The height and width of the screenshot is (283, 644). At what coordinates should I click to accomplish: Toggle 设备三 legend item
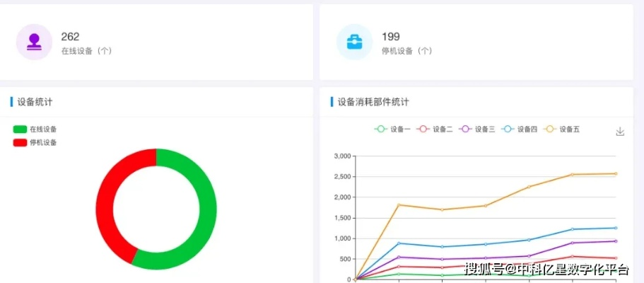click(478, 129)
